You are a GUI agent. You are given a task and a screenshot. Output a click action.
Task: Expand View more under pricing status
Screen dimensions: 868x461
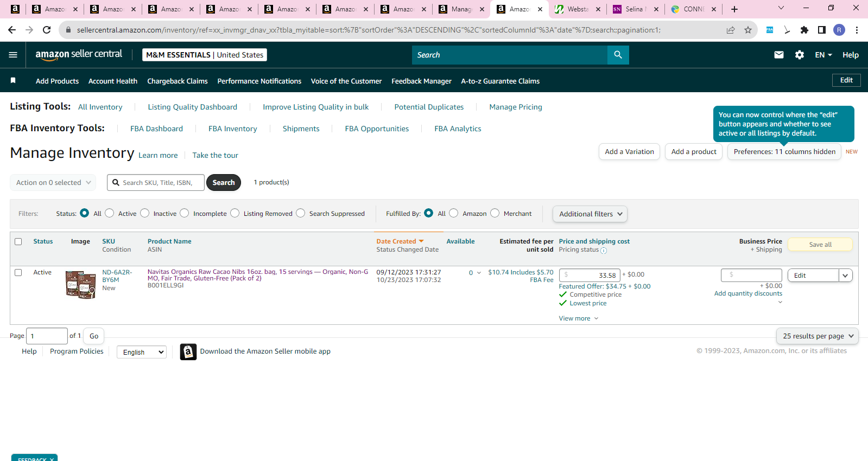[579, 318]
